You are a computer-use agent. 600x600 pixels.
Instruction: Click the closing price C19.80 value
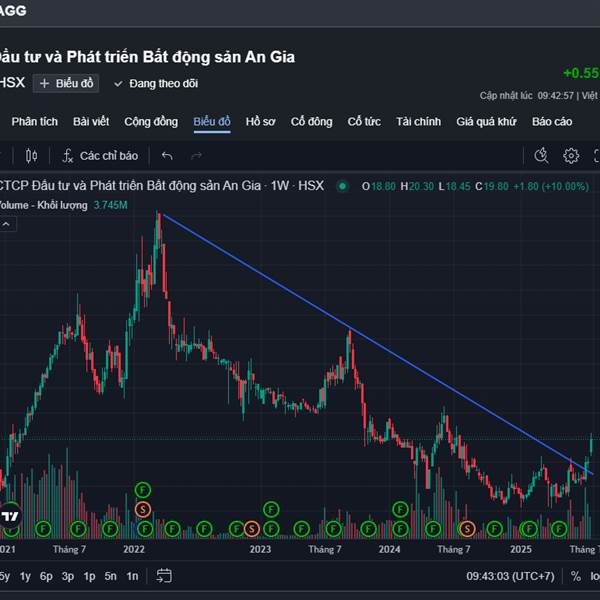pyautogui.click(x=492, y=187)
